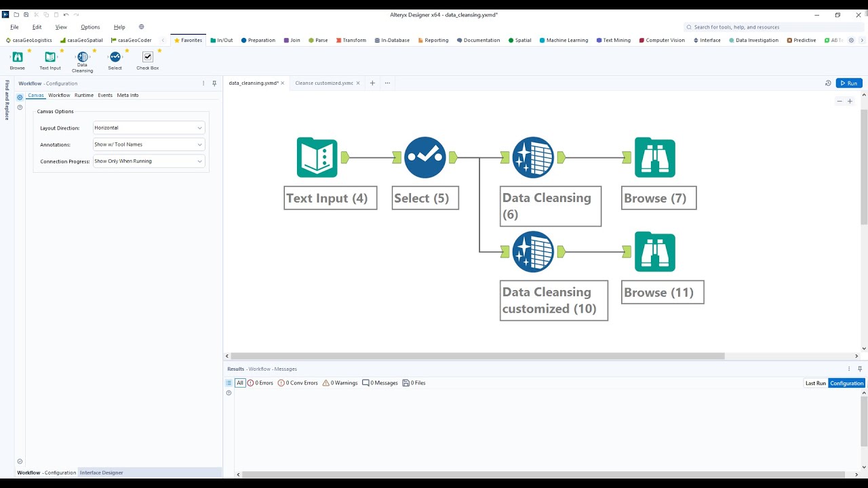Click the Browse (7) node on canvas
Image resolution: width=868 pixels, height=488 pixels.
654,157
